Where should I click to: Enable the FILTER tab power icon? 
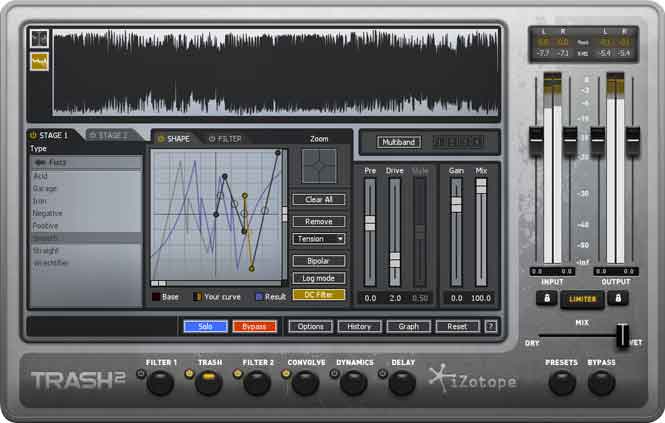click(x=212, y=139)
